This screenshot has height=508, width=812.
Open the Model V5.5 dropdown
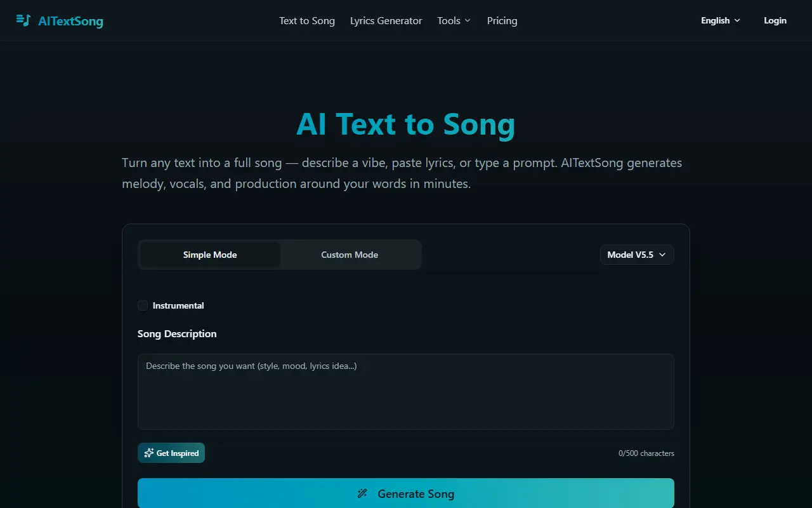click(637, 255)
